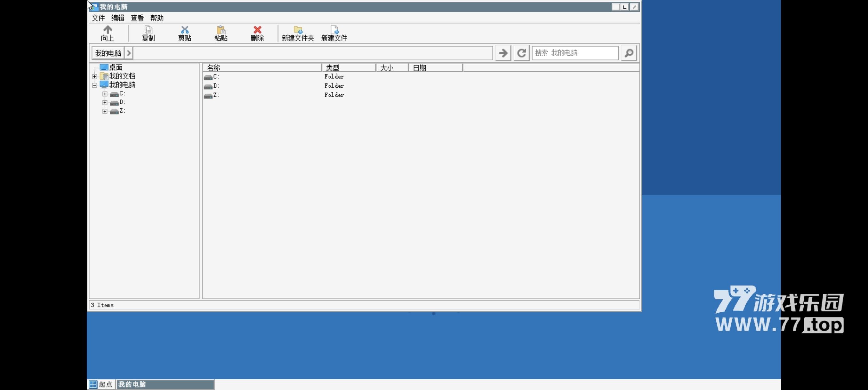Expand the D: drive tree node

pos(105,103)
